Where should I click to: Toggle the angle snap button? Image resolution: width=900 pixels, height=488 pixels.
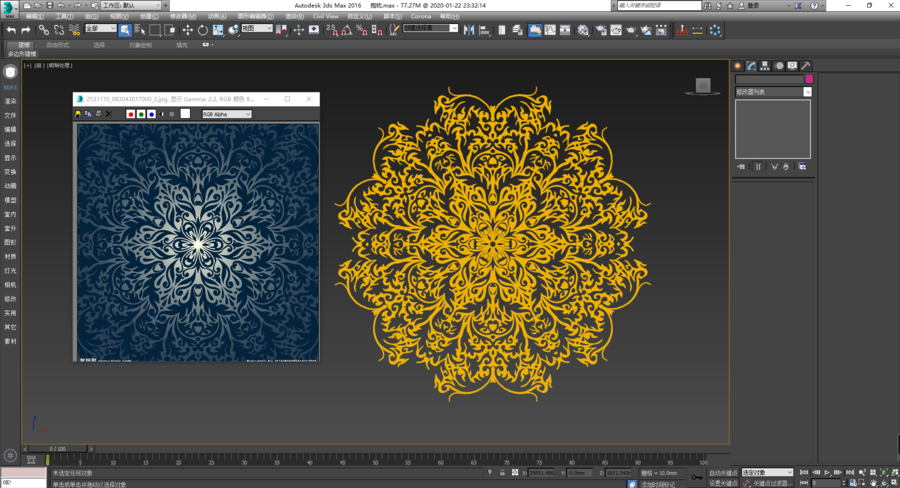tap(347, 30)
